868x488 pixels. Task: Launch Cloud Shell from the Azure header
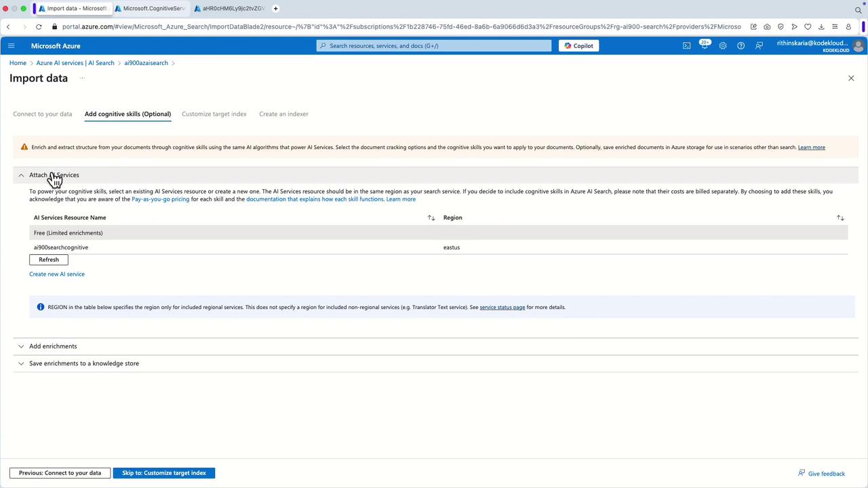(686, 45)
